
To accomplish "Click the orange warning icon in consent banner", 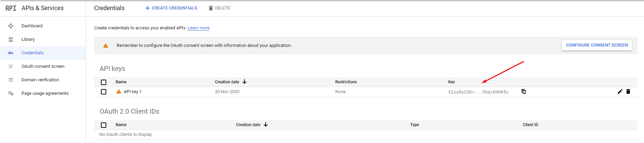I will (x=106, y=46).
